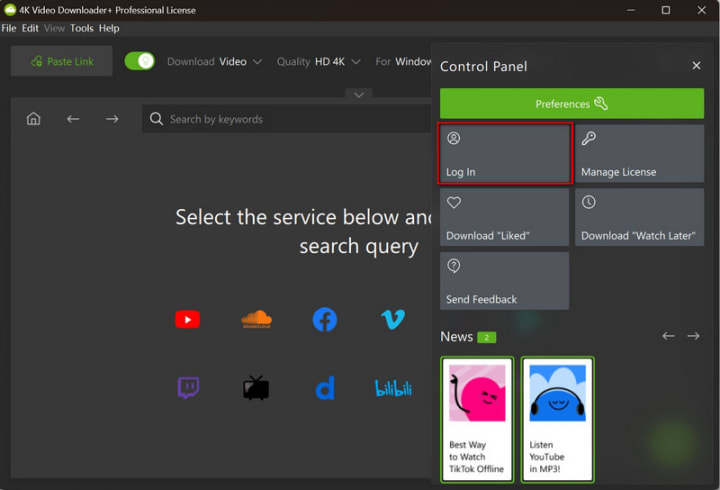Open Preferences from the Control Panel
Viewport: 720px width, 490px height.
pos(572,103)
